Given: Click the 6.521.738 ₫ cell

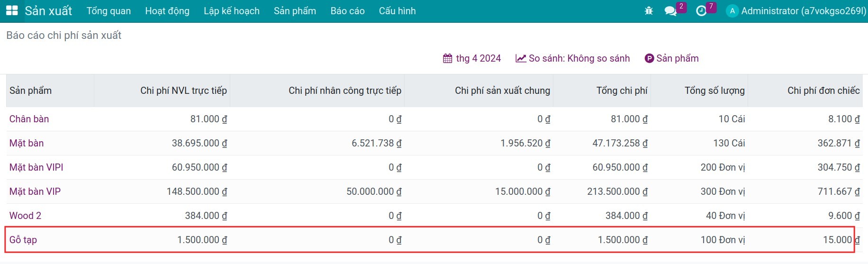Looking at the screenshot, I should coord(377,143).
